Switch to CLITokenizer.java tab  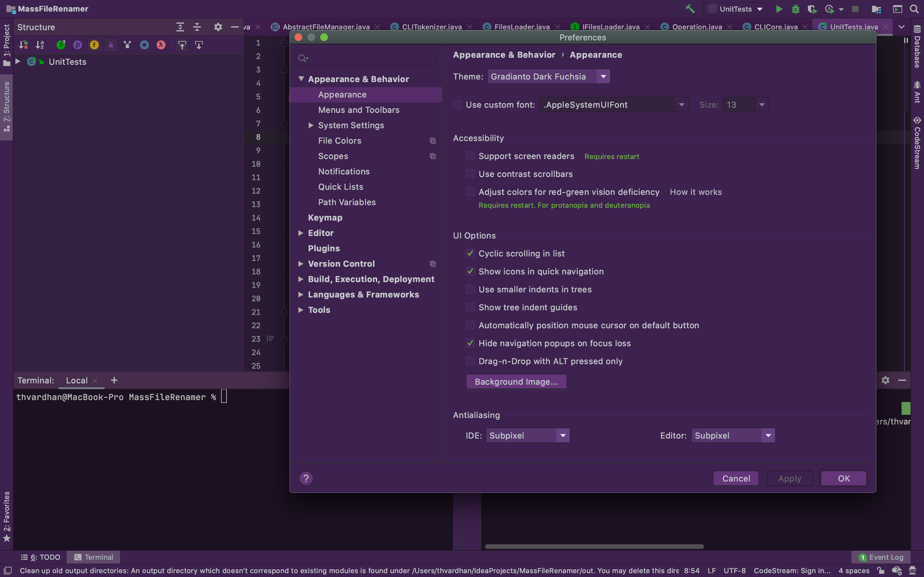coord(432,27)
